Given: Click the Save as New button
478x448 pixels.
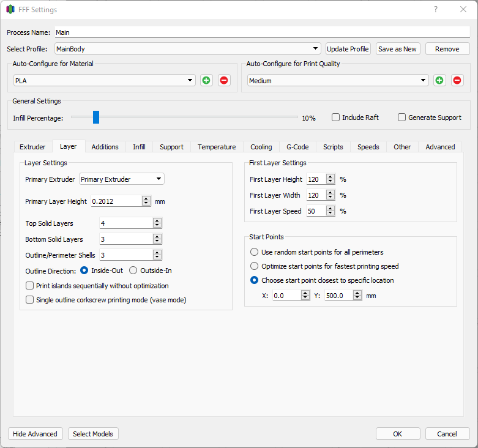Looking at the screenshot, I should [398, 49].
